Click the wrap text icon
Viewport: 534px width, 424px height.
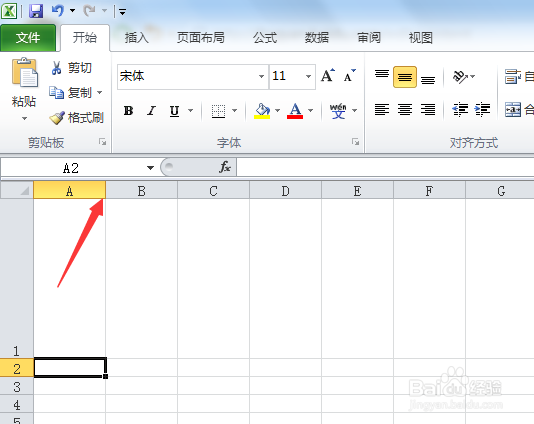click(513, 77)
